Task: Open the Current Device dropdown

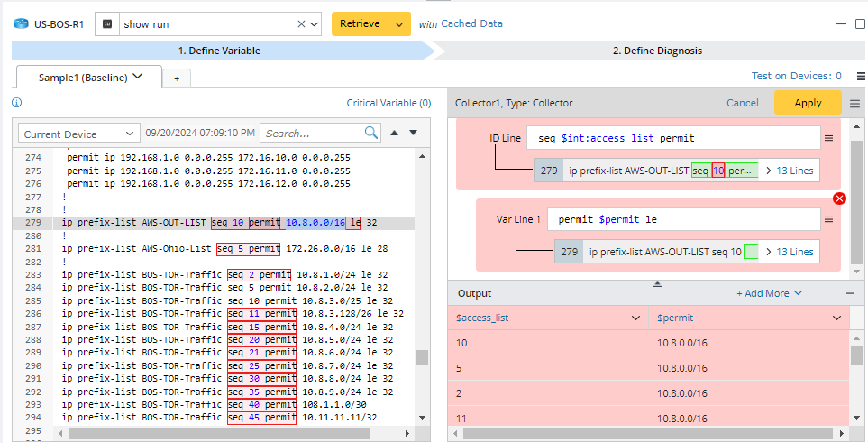Action: click(79, 134)
